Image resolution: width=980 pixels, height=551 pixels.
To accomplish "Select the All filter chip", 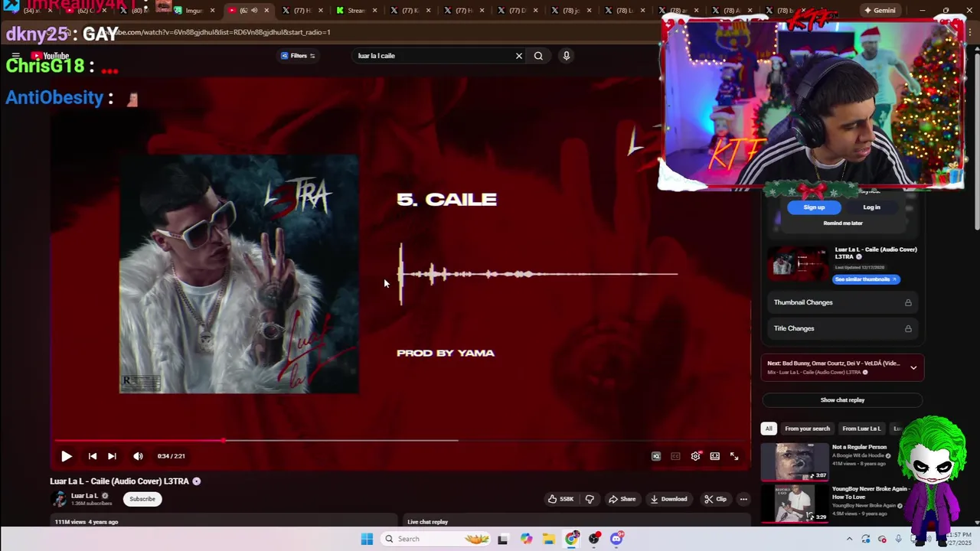I will point(769,429).
